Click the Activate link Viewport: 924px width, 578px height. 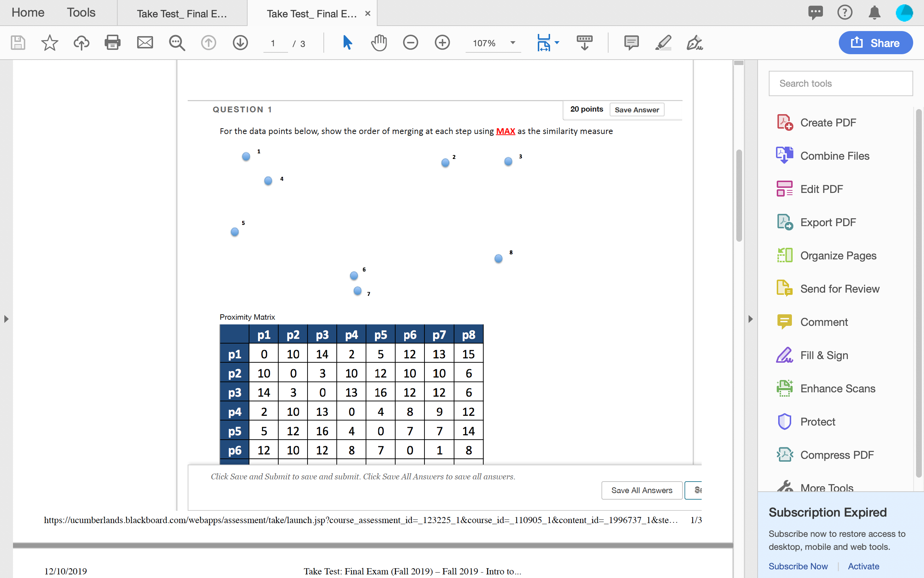point(863,566)
